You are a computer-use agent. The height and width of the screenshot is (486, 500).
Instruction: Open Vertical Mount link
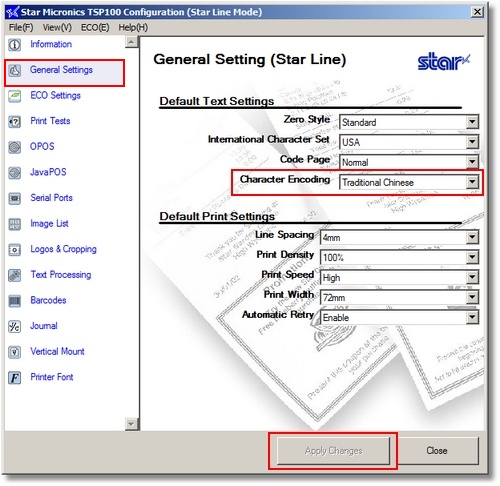57,351
